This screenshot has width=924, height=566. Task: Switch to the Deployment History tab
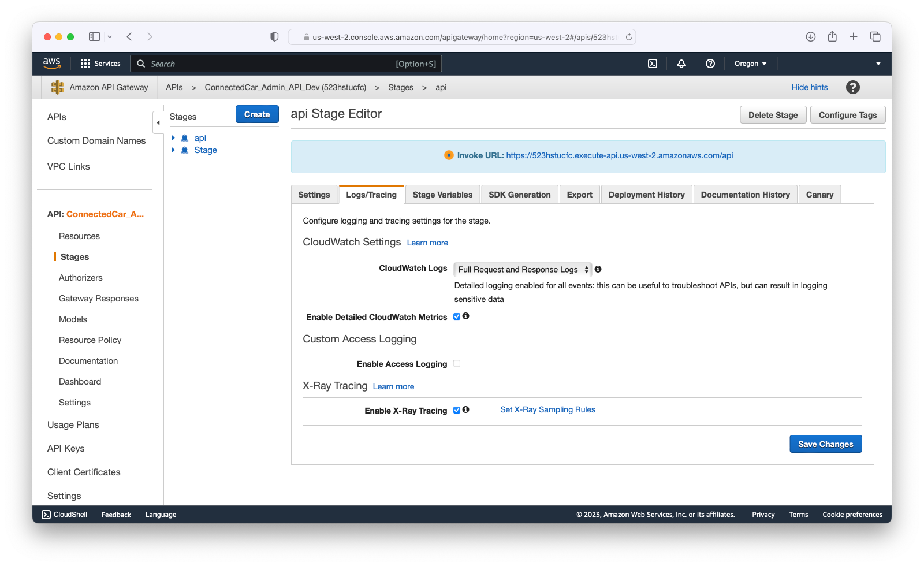point(647,195)
